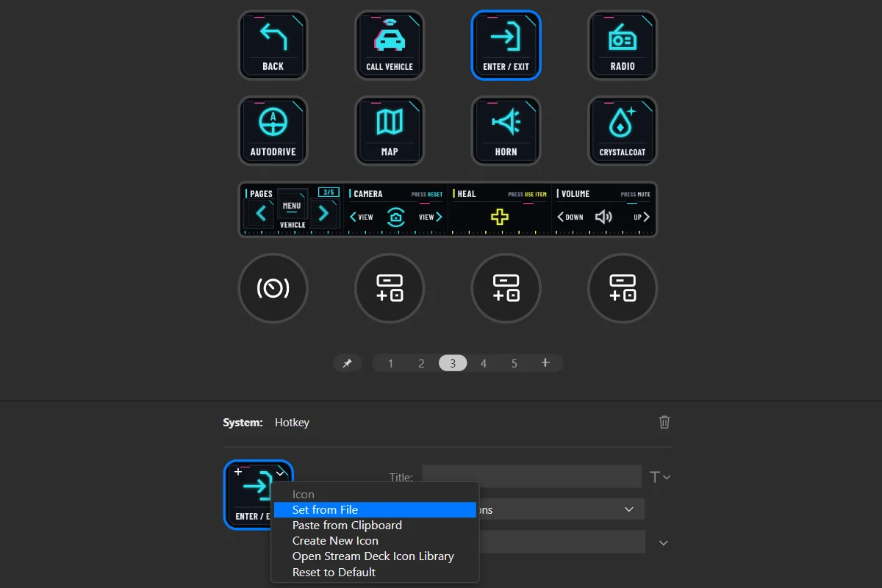Select the third dial below HEAL strip
Image resolution: width=882 pixels, height=588 pixels.
pos(506,288)
